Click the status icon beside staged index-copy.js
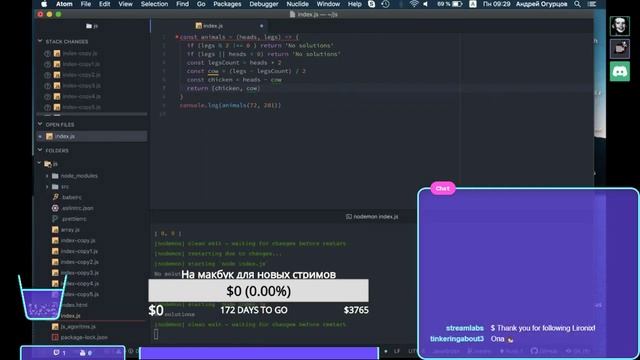Image resolution: width=640 pixels, height=360 pixels. 47,53
